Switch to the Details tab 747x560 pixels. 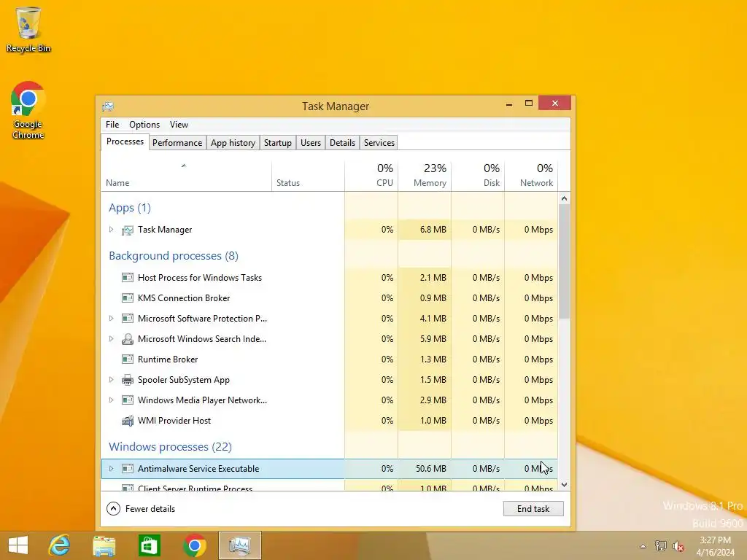click(x=343, y=143)
